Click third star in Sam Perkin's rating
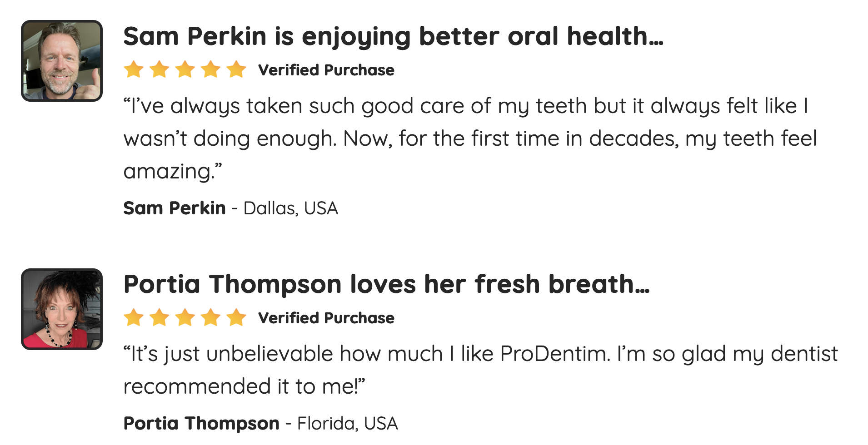Image resolution: width=868 pixels, height=445 pixels. [185, 70]
